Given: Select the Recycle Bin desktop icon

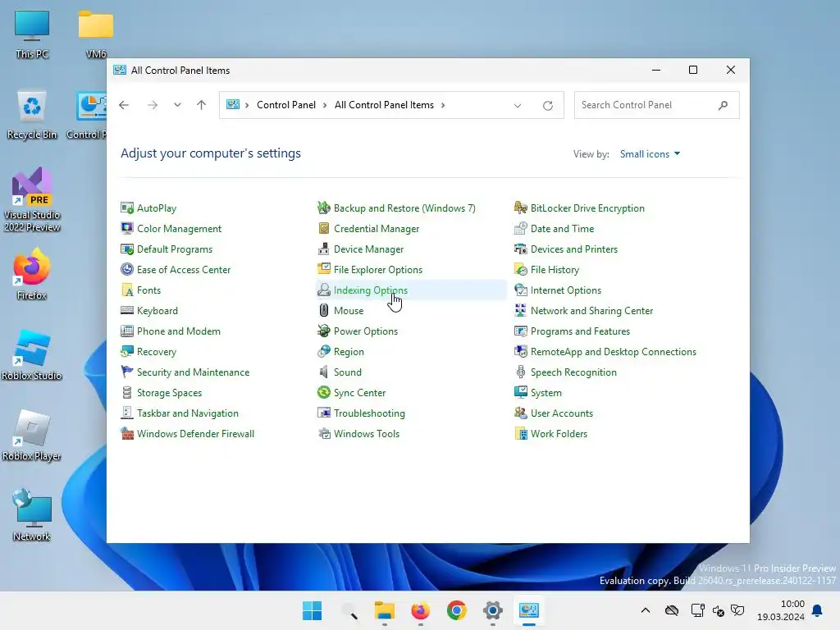Looking at the screenshot, I should click(32, 115).
